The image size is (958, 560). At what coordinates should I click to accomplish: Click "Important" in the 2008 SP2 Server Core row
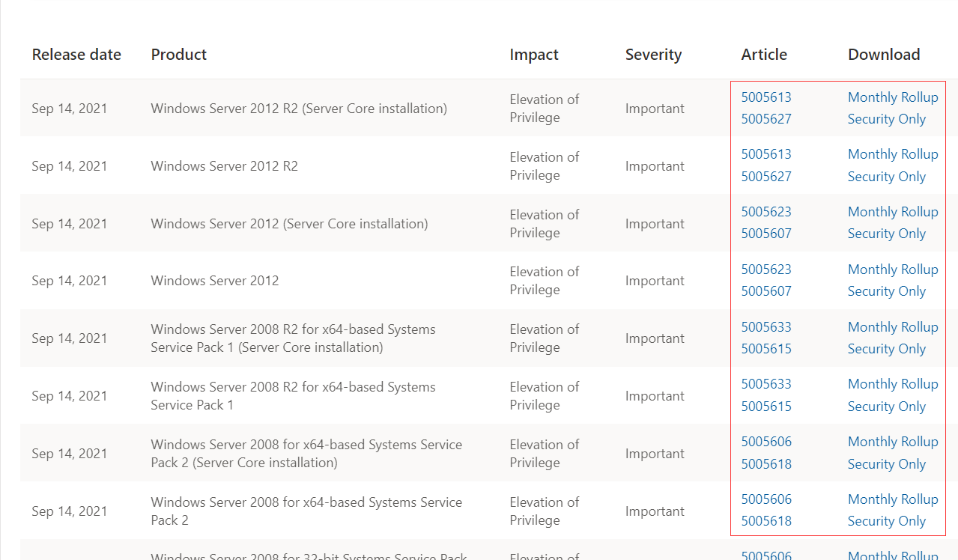pyautogui.click(x=655, y=454)
